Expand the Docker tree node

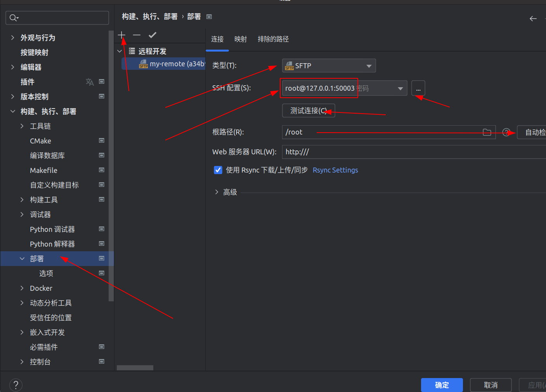tap(22, 288)
